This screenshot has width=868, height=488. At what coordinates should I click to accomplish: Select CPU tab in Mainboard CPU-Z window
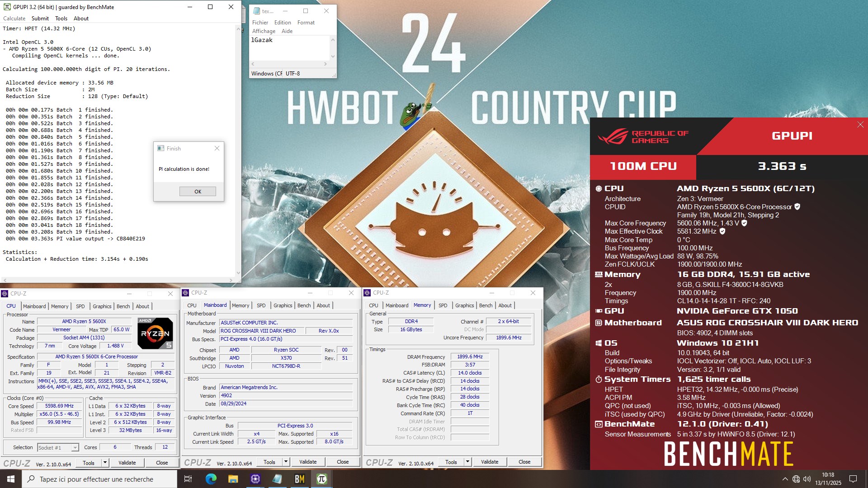pos(192,305)
